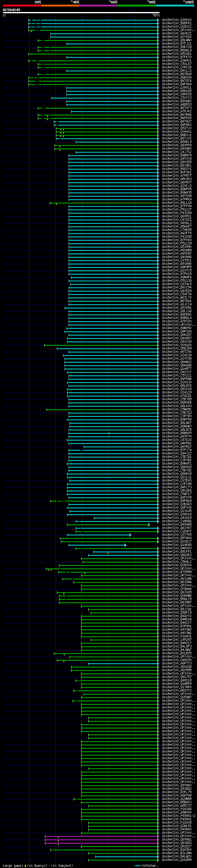
Task: Select hit label UniRef100_B8LL18
Action: point(176,203)
